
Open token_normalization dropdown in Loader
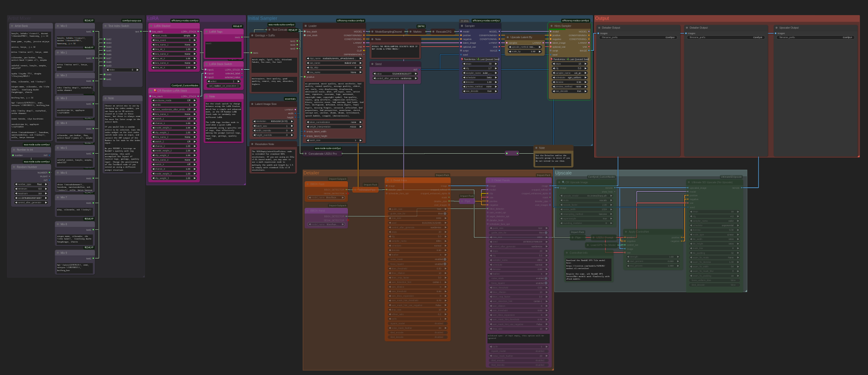334,122
